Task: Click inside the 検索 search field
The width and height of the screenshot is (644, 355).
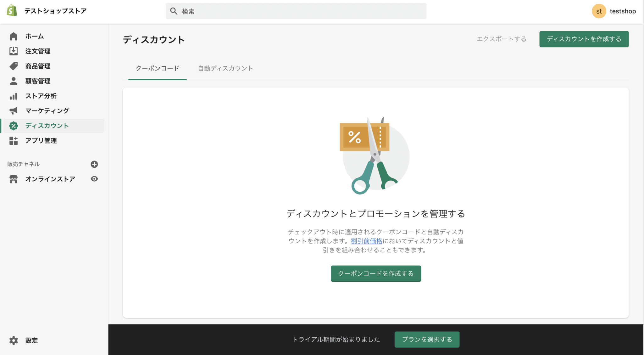Action: [x=296, y=11]
